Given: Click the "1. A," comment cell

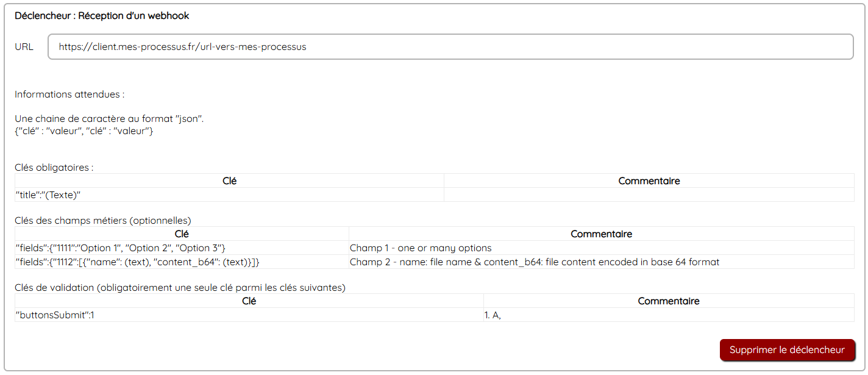Looking at the screenshot, I should tap(493, 315).
